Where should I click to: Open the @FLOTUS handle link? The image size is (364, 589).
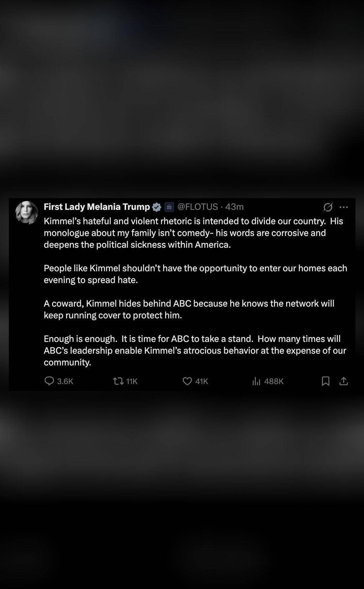point(198,207)
